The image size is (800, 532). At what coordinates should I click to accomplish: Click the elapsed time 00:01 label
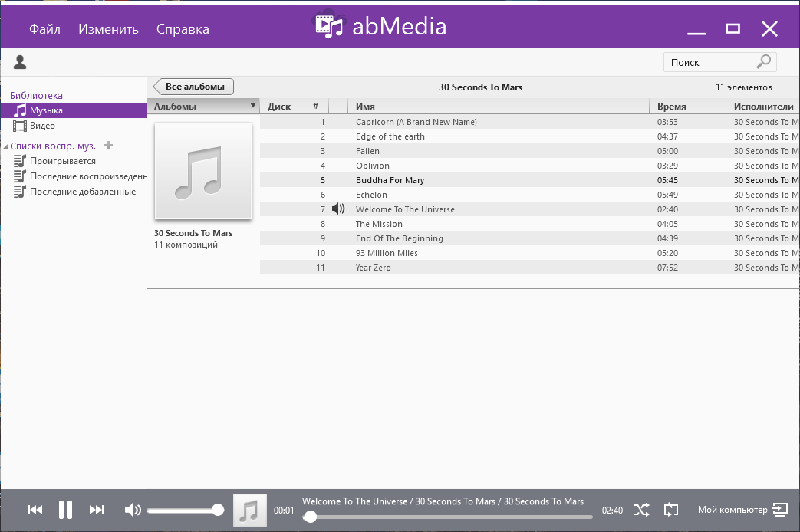pos(284,510)
